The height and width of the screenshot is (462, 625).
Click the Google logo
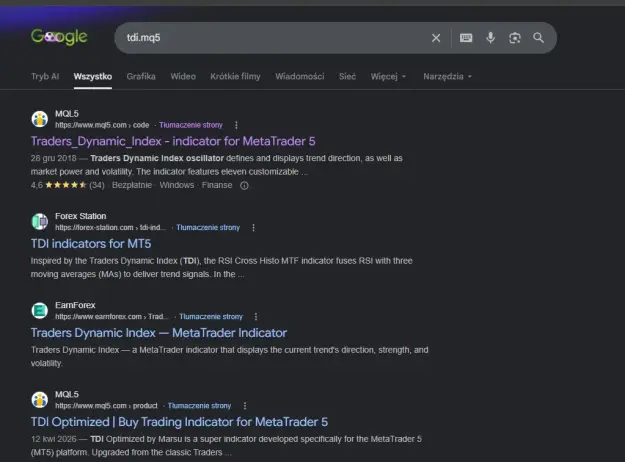point(59,37)
